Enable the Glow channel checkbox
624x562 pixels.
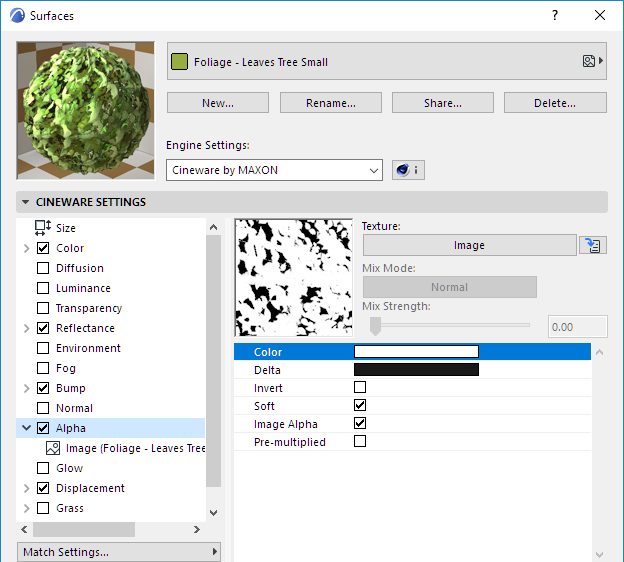[x=43, y=468]
